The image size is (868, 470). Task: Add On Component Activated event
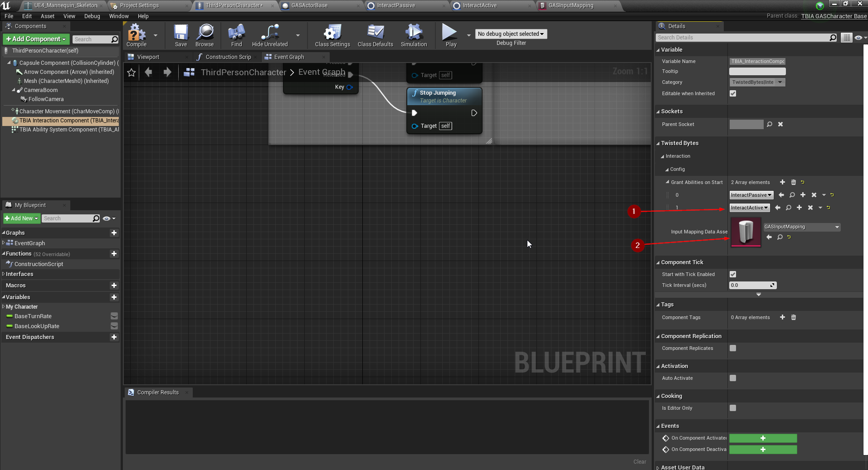point(763,438)
